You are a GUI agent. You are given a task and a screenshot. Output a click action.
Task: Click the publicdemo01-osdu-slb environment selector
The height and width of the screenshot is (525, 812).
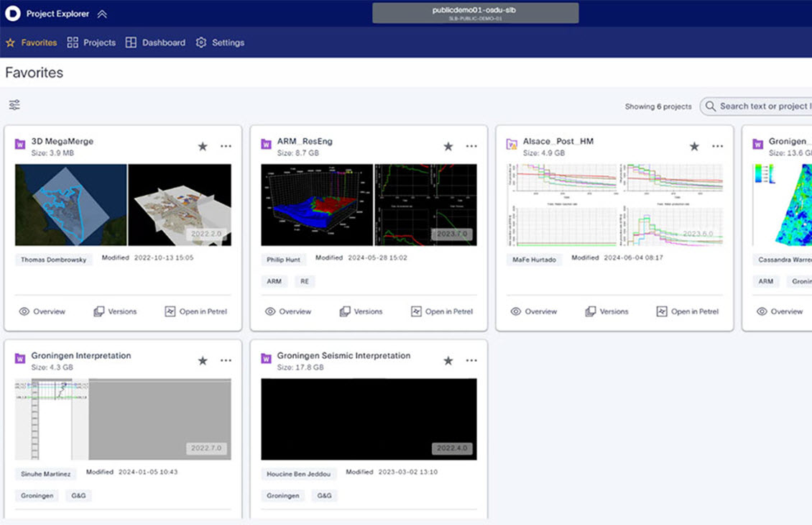[475, 13]
